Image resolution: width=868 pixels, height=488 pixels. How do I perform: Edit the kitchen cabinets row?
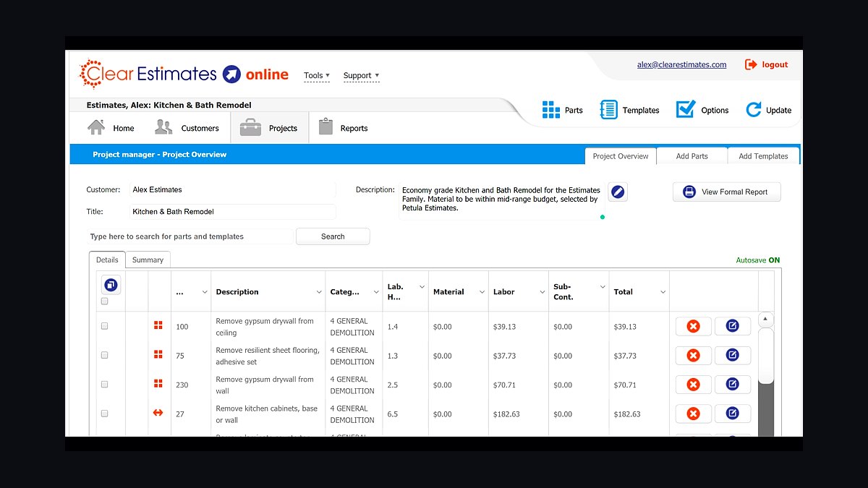732,414
